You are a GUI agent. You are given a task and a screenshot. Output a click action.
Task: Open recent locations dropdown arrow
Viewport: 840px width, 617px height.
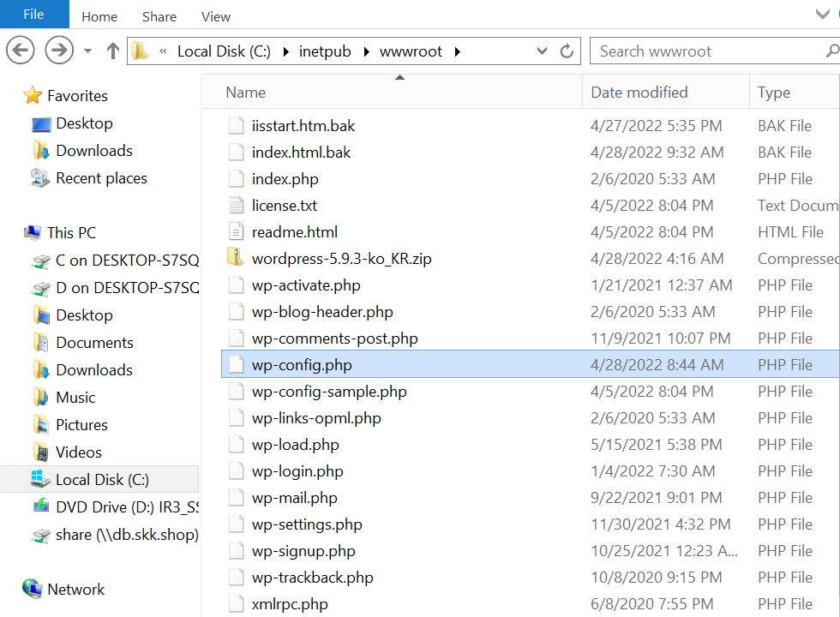pos(87,51)
